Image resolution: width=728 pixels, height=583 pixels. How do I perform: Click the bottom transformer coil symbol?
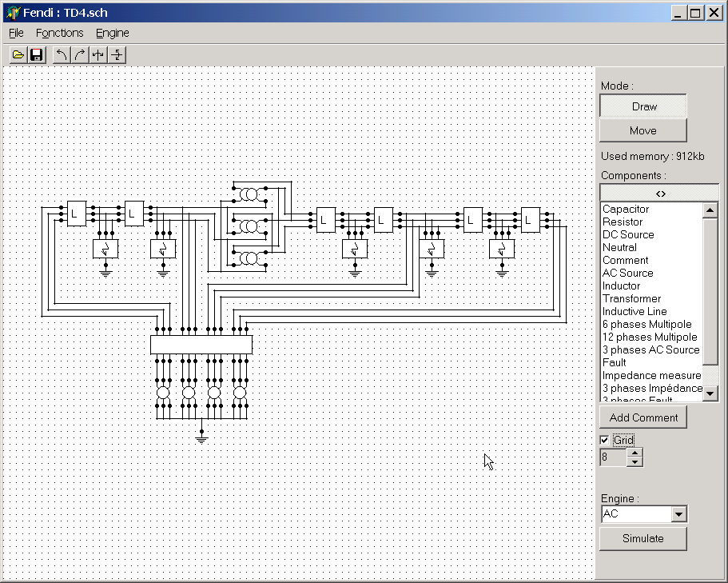tap(250, 258)
